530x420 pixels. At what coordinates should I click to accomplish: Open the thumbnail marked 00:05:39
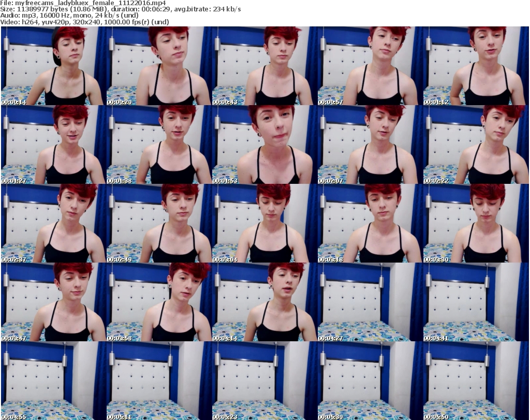click(370, 381)
